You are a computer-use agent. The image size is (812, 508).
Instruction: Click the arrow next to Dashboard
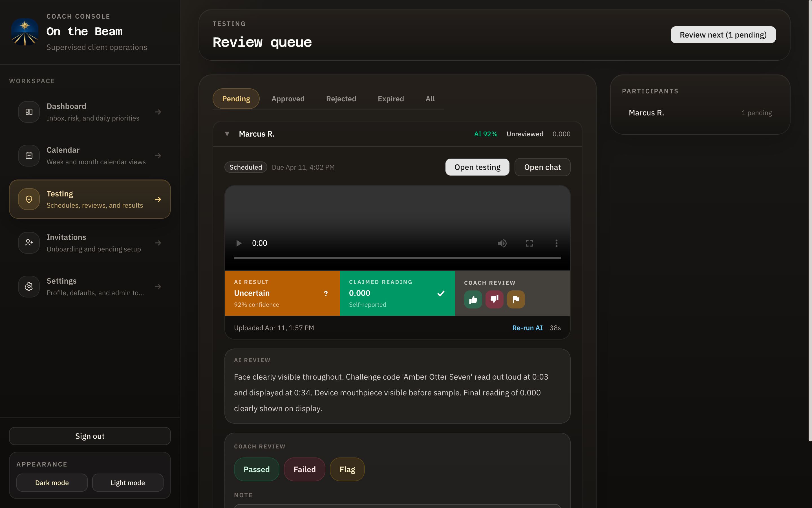pos(158,112)
